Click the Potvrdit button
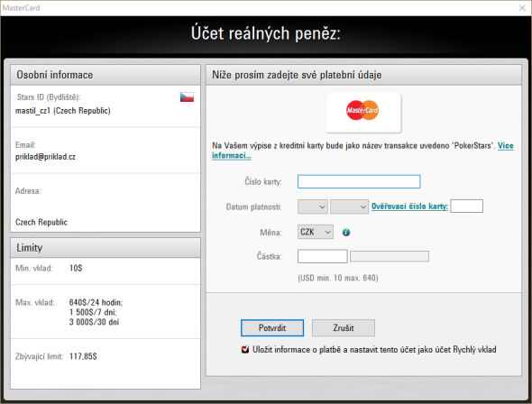532x404 pixels. click(x=272, y=327)
